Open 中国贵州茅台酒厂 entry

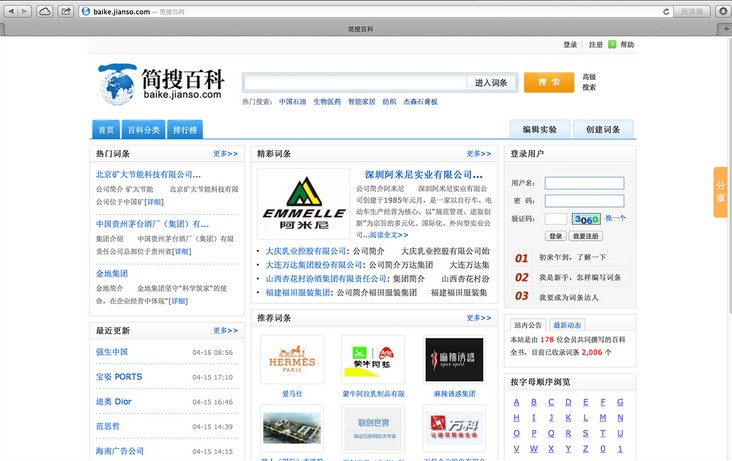point(152,224)
